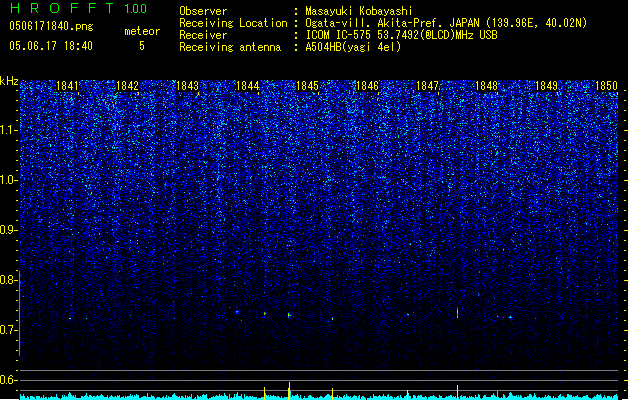Click the 0.6 kHz axis label
Image resolution: width=629 pixels, height=400 pixels.
8,380
